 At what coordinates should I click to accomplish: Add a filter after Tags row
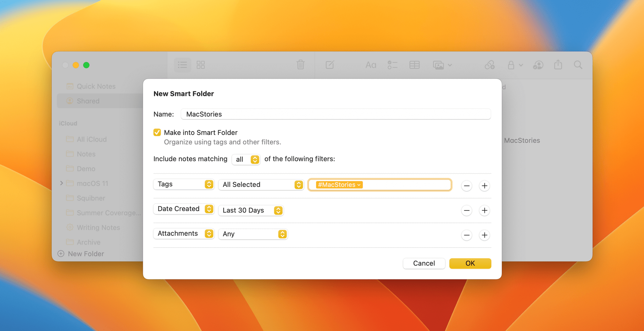[485, 186]
